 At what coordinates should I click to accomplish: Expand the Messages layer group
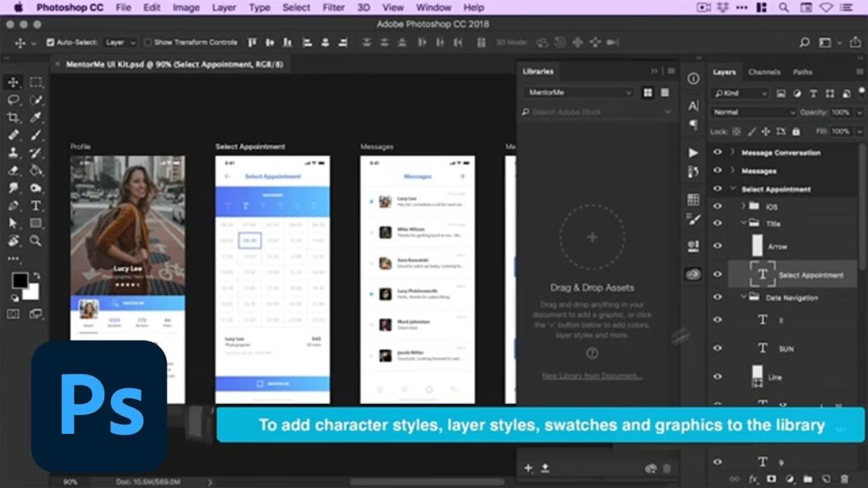732,171
